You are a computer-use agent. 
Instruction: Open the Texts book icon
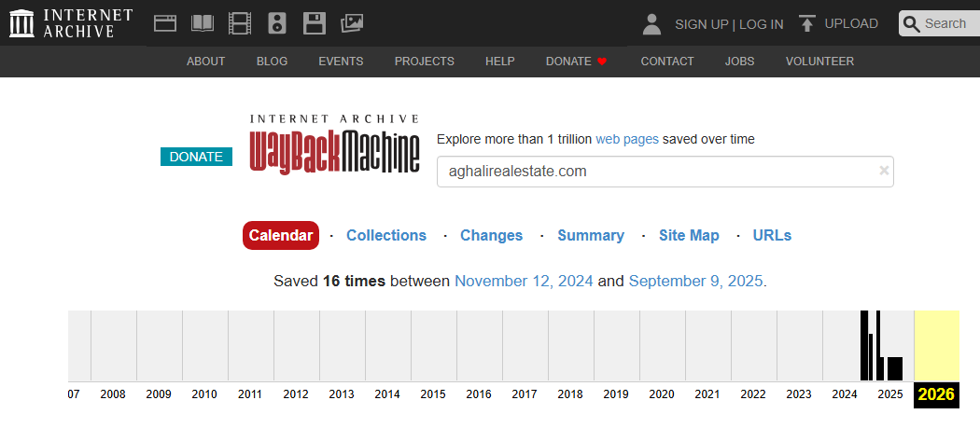203,23
